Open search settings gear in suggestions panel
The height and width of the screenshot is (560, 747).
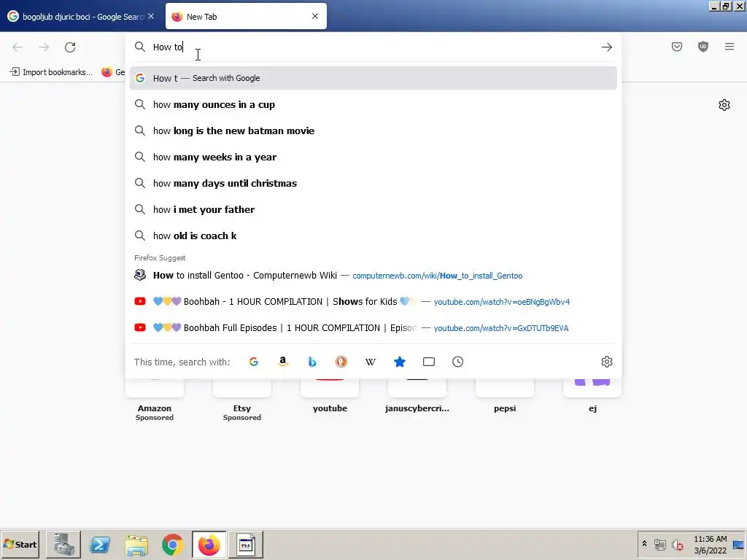click(606, 362)
